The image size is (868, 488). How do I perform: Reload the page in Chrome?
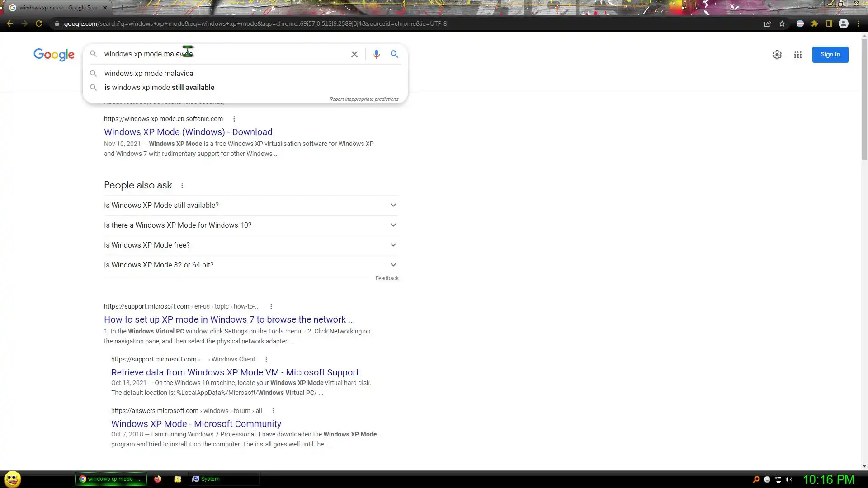pyautogui.click(x=39, y=23)
